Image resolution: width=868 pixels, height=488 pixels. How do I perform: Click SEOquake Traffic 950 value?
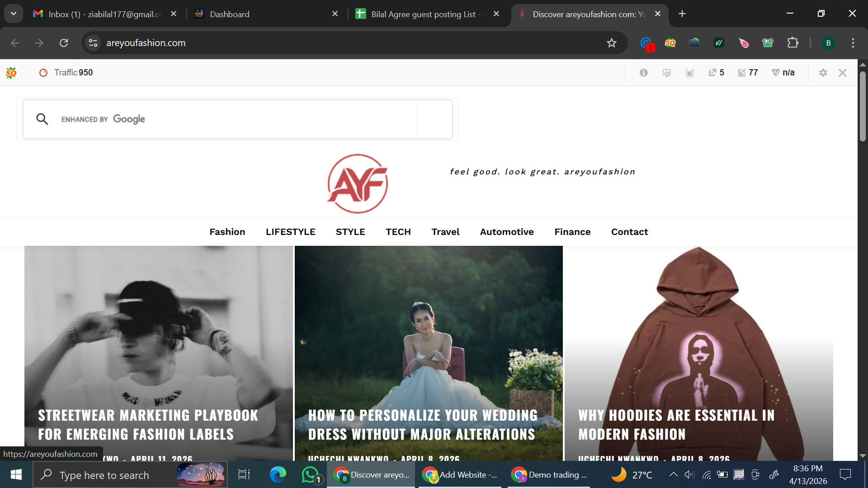85,73
